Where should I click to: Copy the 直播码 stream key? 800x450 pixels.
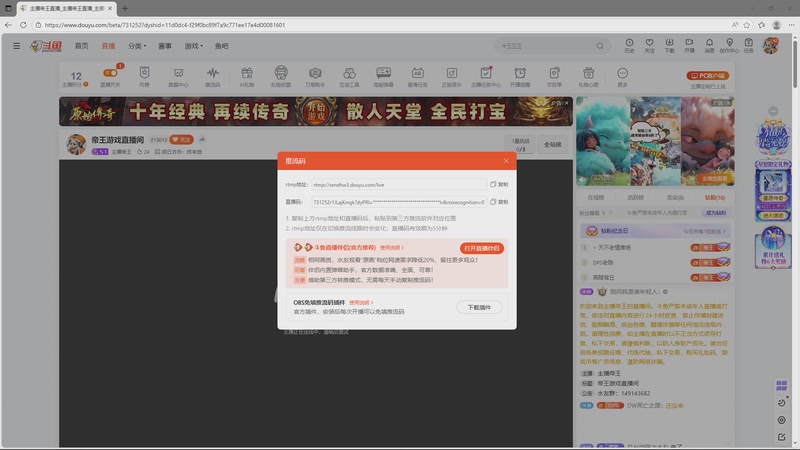tap(499, 202)
